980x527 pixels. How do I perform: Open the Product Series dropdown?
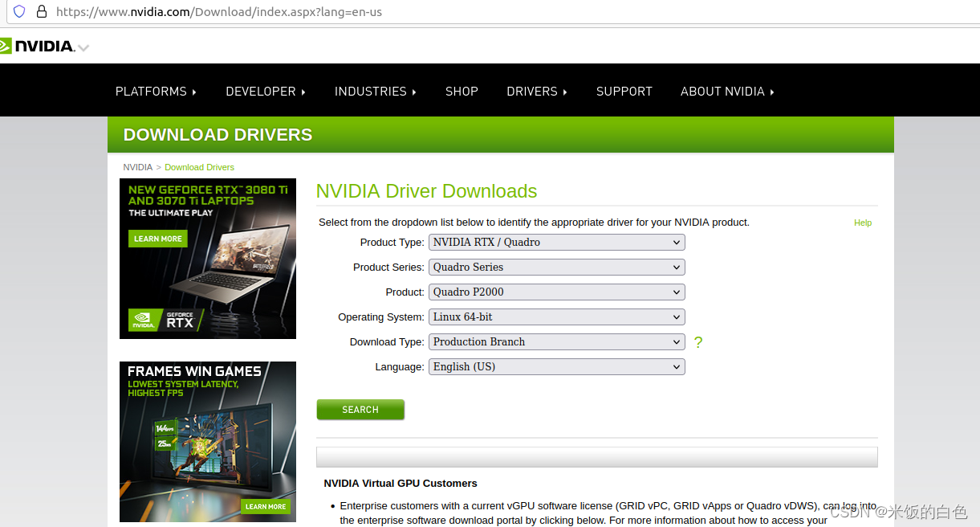click(x=557, y=267)
